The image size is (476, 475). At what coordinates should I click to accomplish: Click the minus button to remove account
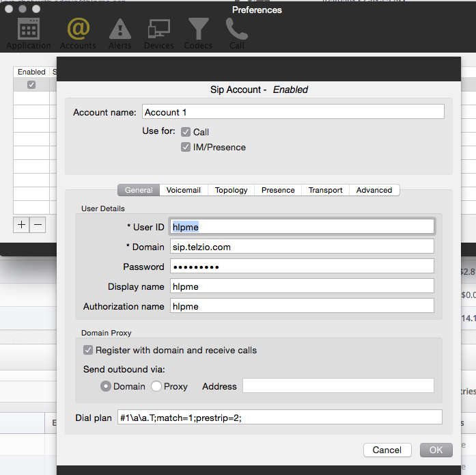coord(38,225)
